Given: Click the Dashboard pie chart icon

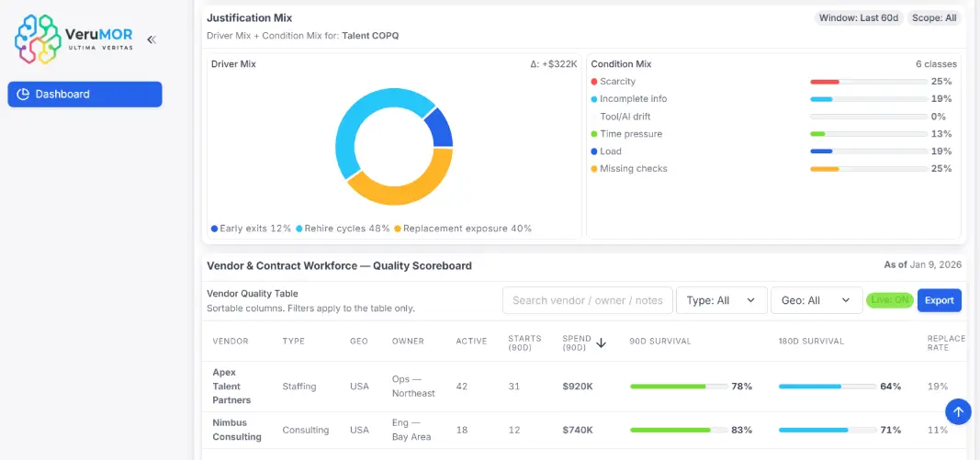Looking at the screenshot, I should coord(23,94).
